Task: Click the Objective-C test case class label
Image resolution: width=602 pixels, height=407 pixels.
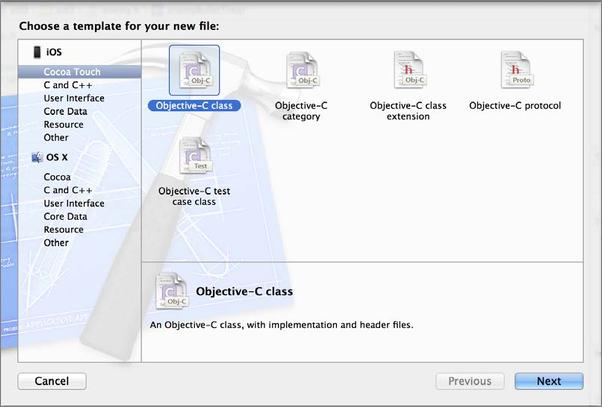Action: pyautogui.click(x=194, y=196)
